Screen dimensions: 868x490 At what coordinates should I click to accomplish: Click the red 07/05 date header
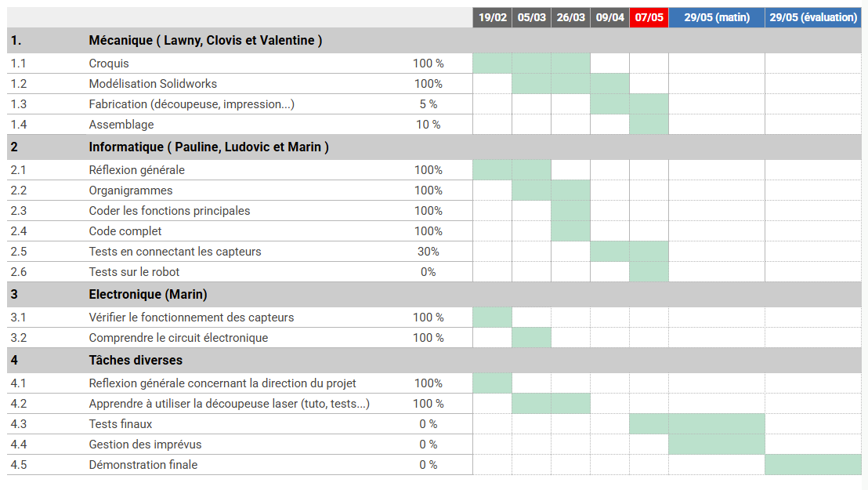649,17
